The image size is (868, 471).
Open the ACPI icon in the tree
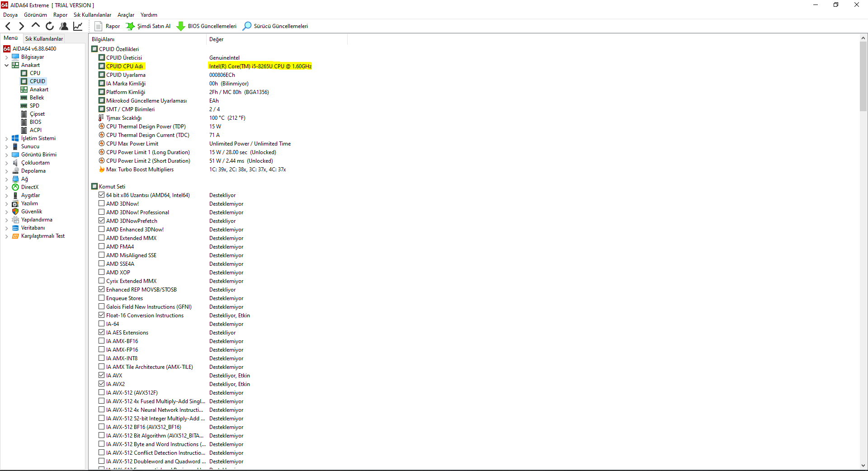[24, 130]
